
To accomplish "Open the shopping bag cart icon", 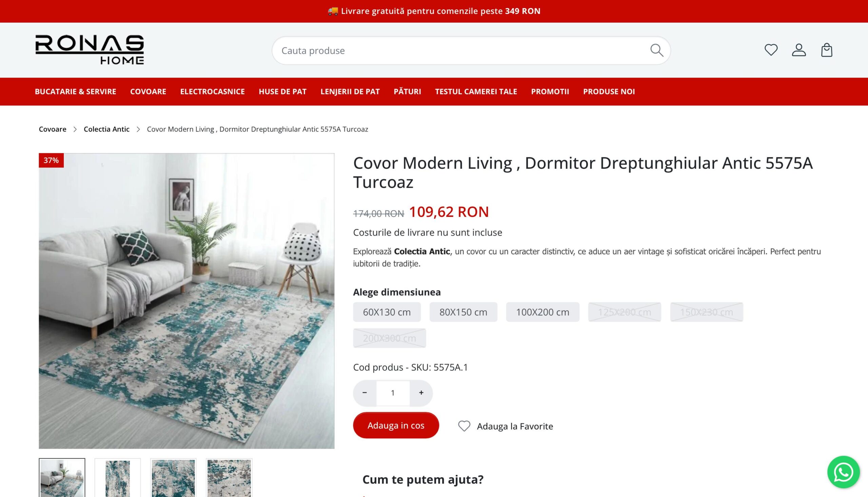I will [x=826, y=50].
